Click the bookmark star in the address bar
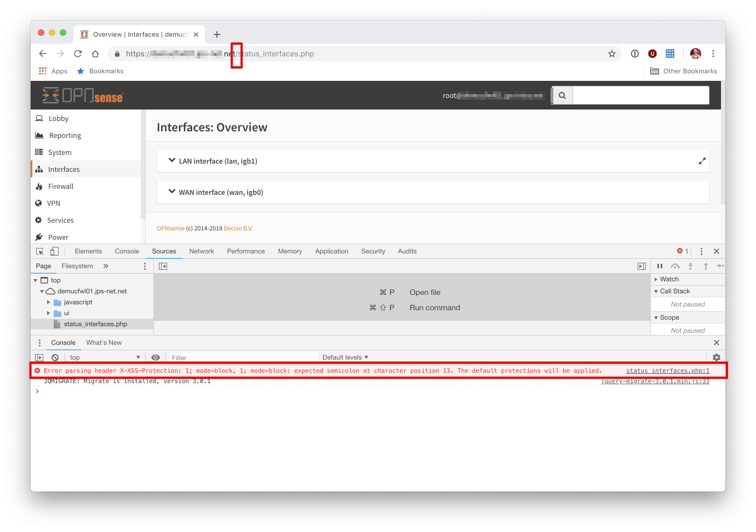 [x=611, y=54]
